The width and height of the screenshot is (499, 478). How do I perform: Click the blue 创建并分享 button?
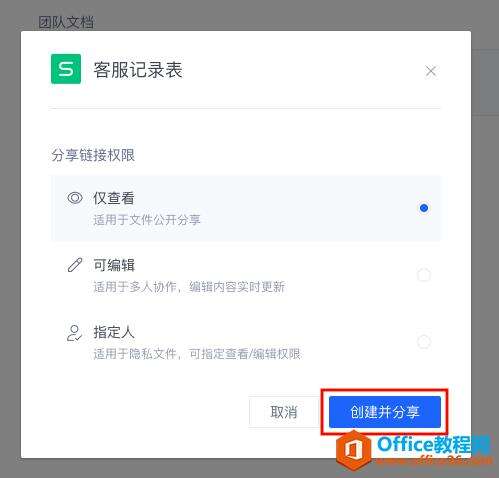pyautogui.click(x=385, y=412)
